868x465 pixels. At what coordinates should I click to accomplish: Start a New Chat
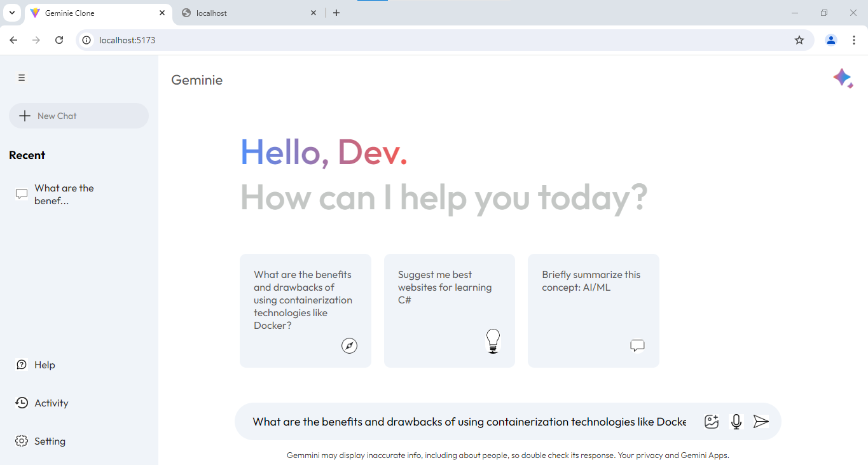(78, 115)
